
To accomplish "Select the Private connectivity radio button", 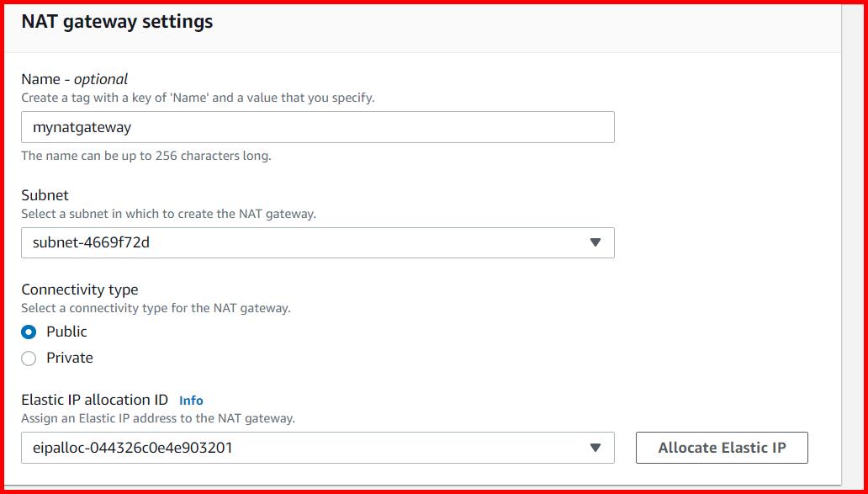I will [29, 358].
